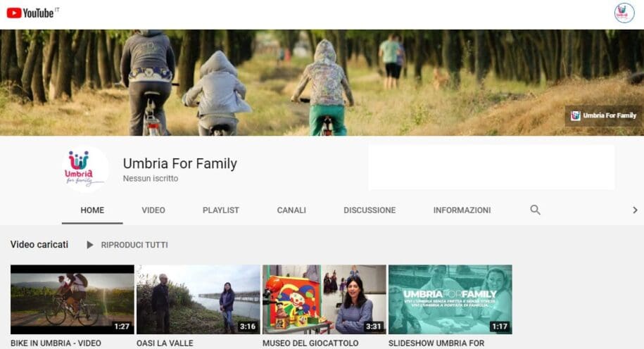Click the SLIDESHOW UMBRIA FOR title
Screen dimensions: 644x349
tap(436, 343)
